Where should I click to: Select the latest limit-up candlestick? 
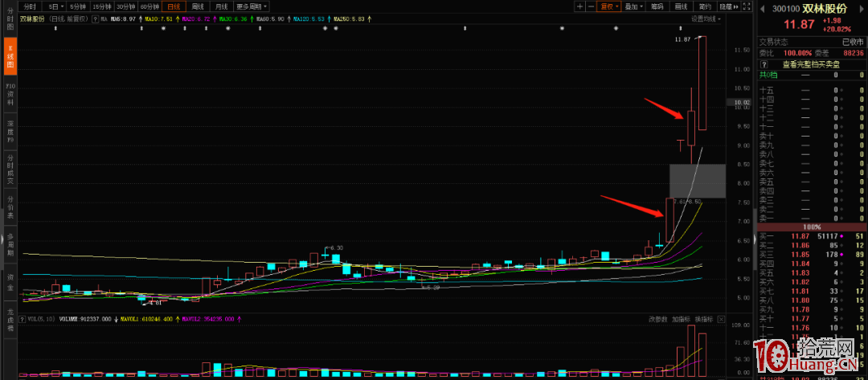coord(702,83)
